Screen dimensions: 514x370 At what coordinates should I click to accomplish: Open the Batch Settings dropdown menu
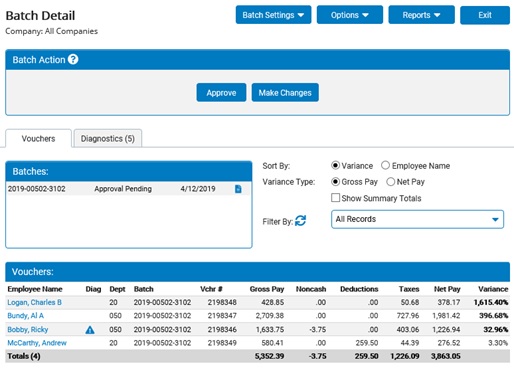(x=273, y=15)
